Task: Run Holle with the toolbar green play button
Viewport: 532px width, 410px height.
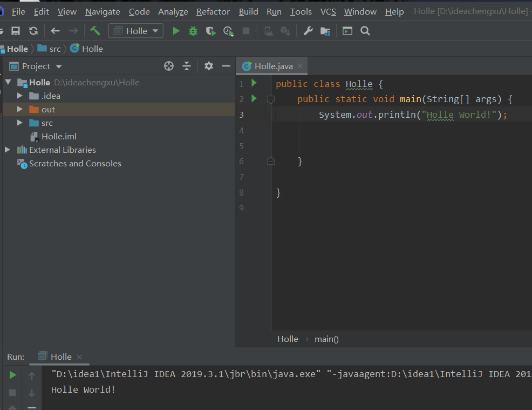Action: [x=176, y=31]
